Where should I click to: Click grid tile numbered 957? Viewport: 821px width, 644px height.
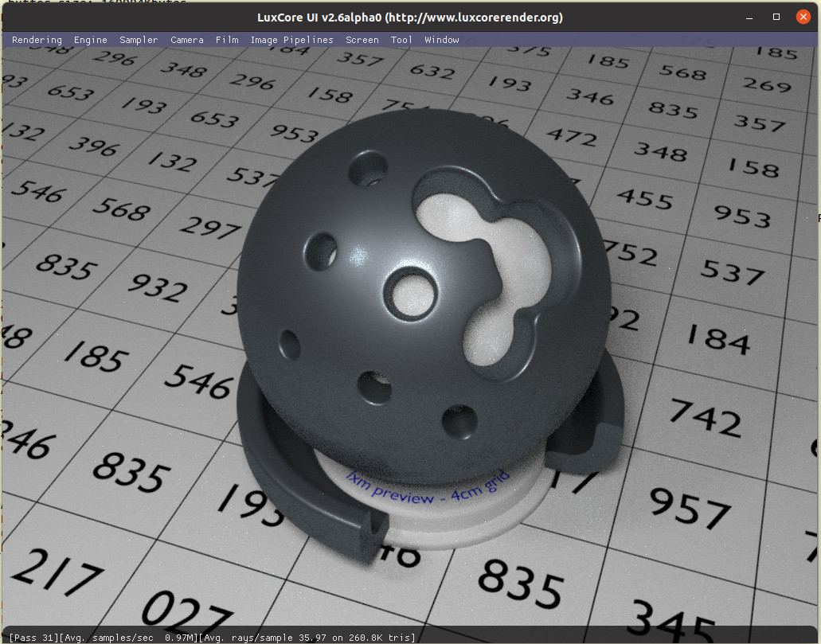690,506
